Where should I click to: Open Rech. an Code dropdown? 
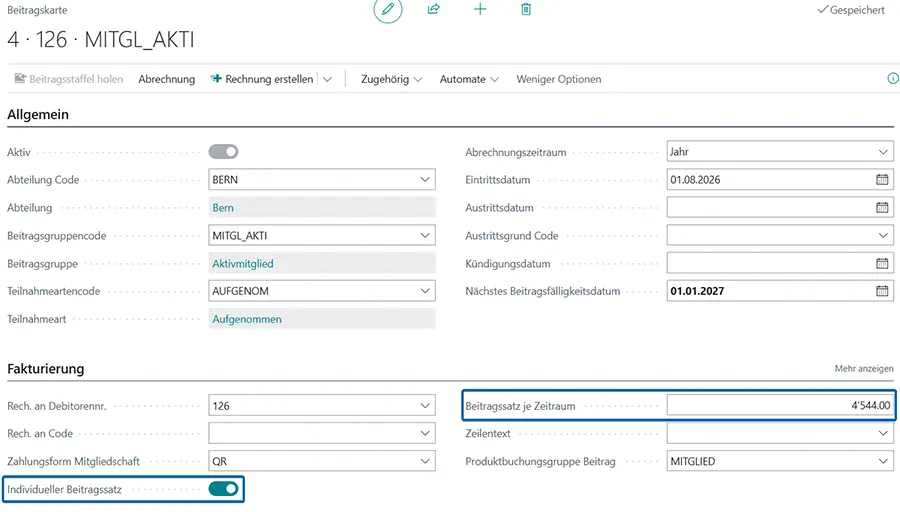(425, 433)
